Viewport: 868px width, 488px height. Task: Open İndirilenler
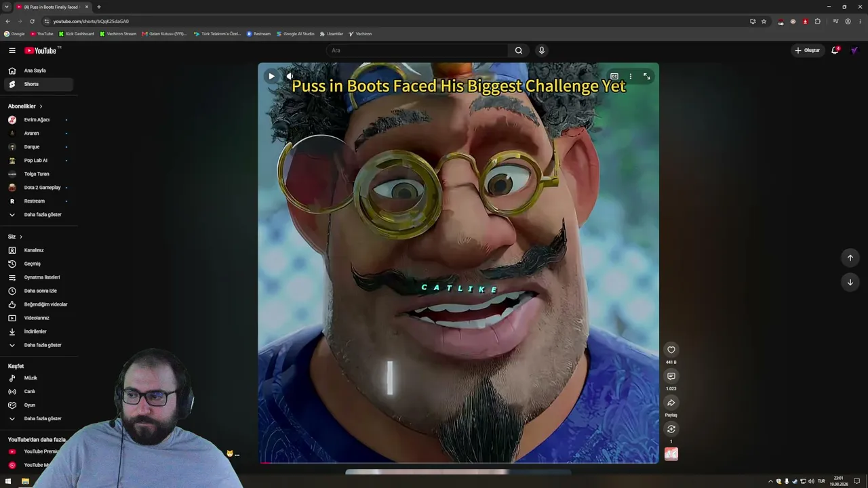39,331
